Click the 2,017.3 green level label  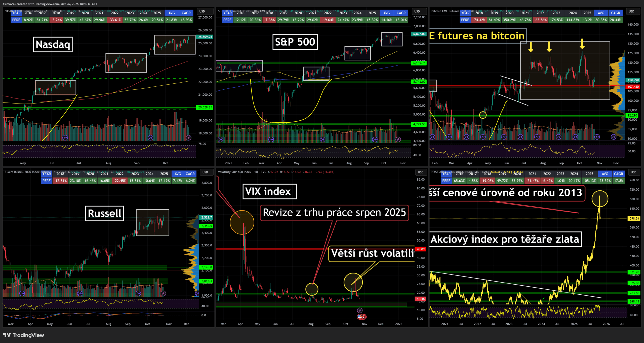[x=207, y=281]
